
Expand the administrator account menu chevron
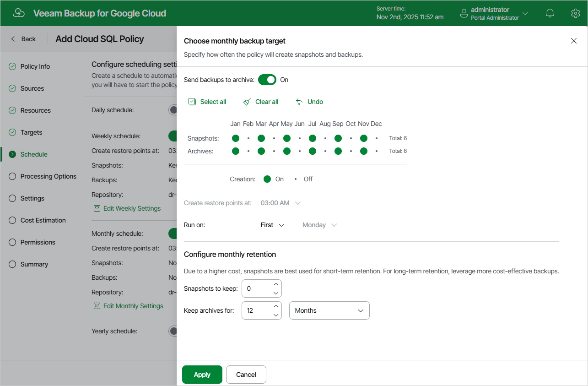click(x=525, y=13)
